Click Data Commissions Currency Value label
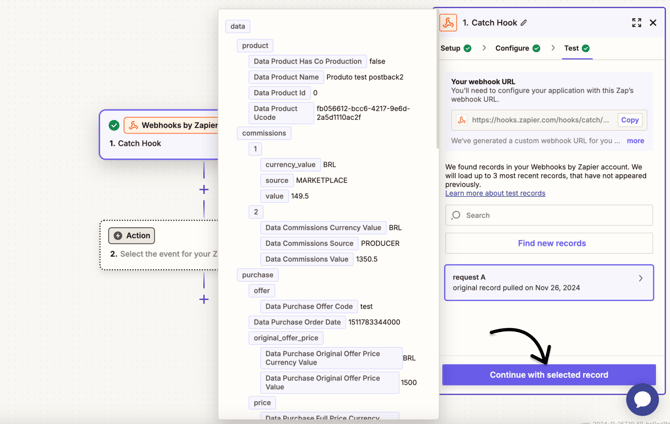 coord(323,228)
